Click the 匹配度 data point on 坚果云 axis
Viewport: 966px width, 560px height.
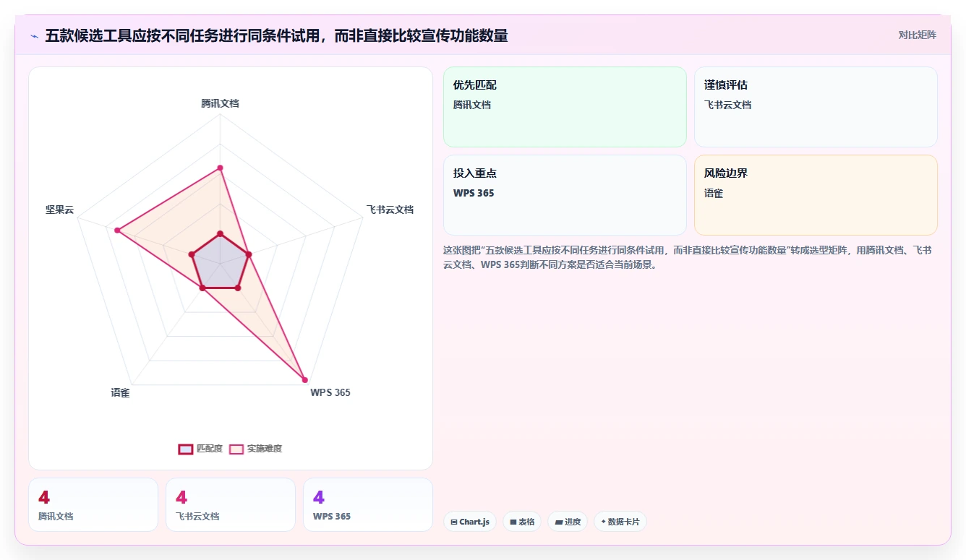pyautogui.click(x=192, y=254)
